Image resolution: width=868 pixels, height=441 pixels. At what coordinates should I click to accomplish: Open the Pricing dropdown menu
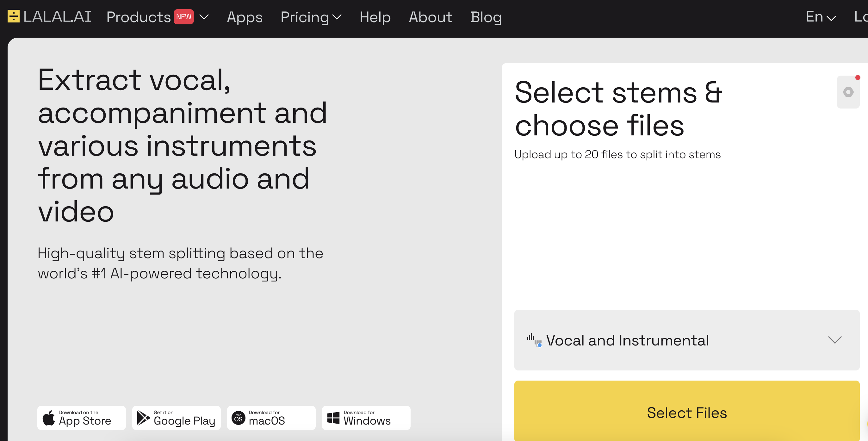coord(311,17)
